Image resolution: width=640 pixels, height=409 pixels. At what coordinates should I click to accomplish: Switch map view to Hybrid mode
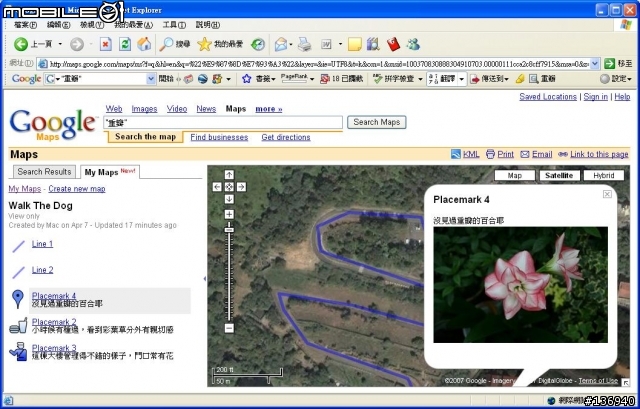[x=604, y=176]
